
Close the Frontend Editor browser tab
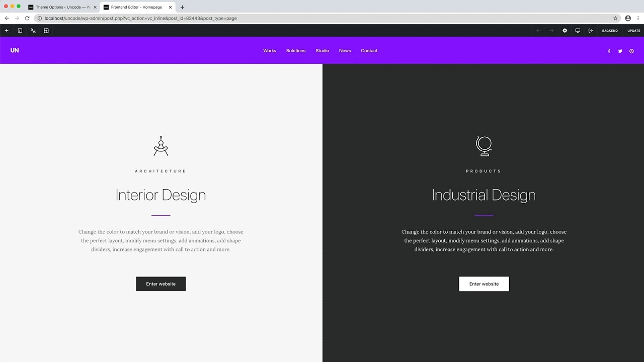pos(171,7)
